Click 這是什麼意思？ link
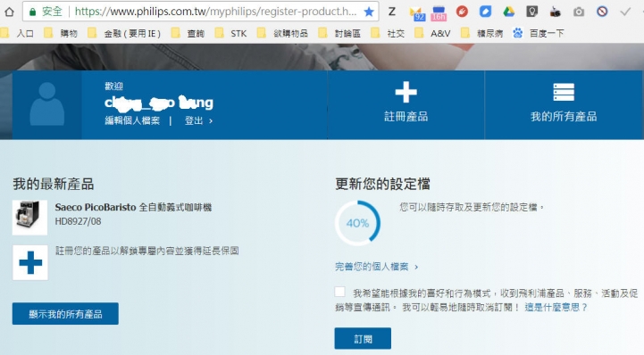The image size is (644, 355). click(556, 307)
